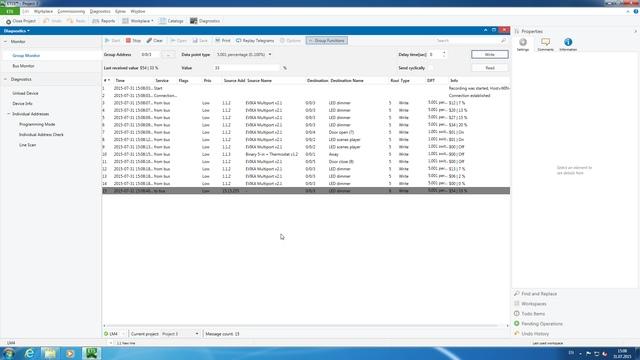This screenshot has height=360, width=640.
Task: Collapse the Monitor section
Action: point(6,42)
